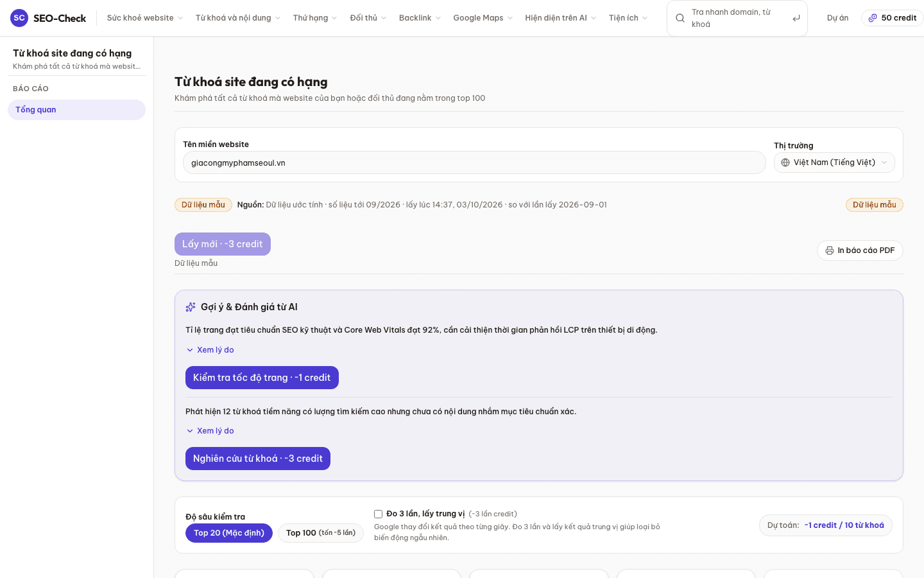Select Tổng quan in the sidebar

76,110
